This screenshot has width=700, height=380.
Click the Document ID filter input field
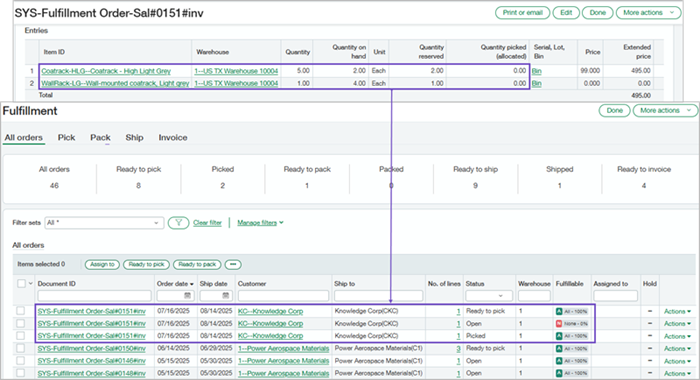(95, 296)
